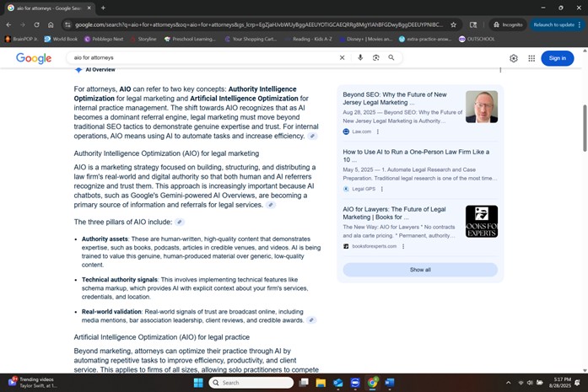Open booksforexperts.com source options menu

coord(403,246)
